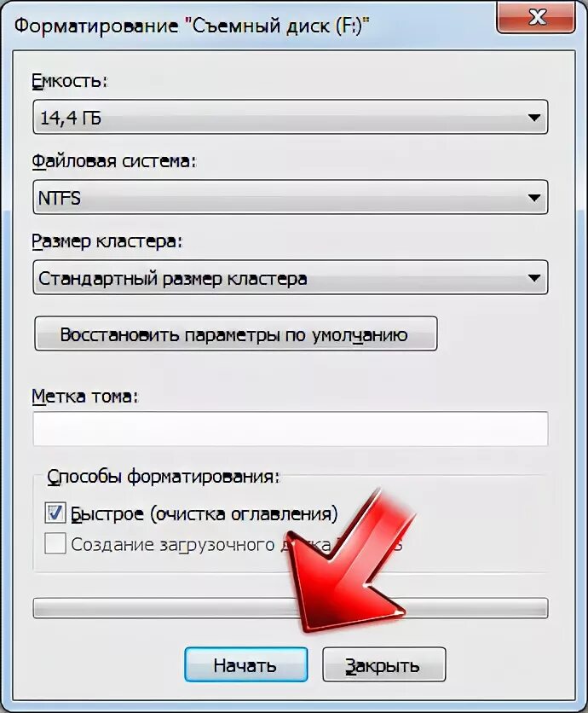
Task: Click the formatting progress bar
Action: click(291, 608)
